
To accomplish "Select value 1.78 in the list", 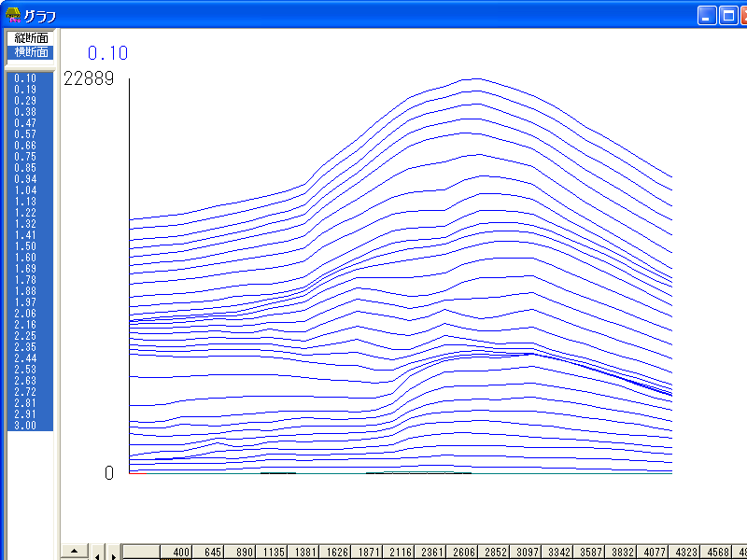I will 31,279.
